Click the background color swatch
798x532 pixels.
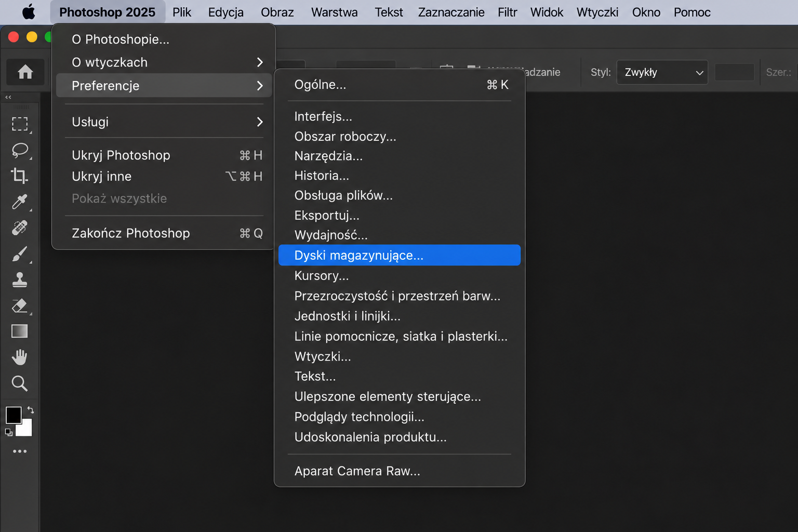pos(26,430)
